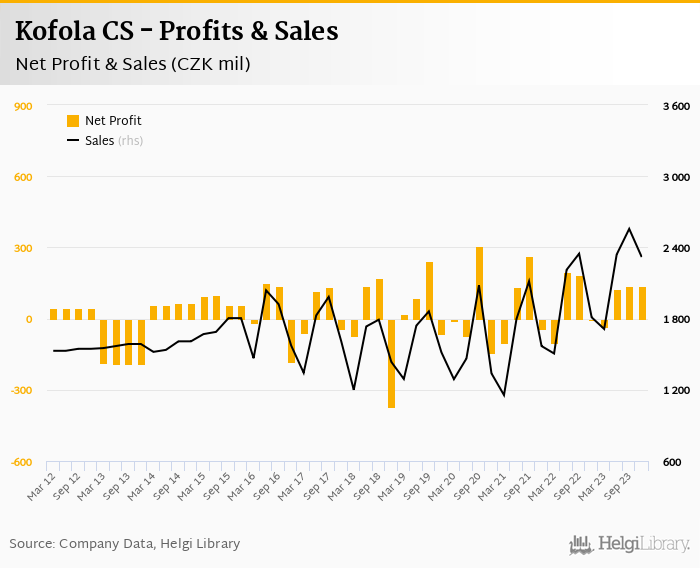
Task: Toggle the Sales legend entry
Action: click(x=99, y=141)
